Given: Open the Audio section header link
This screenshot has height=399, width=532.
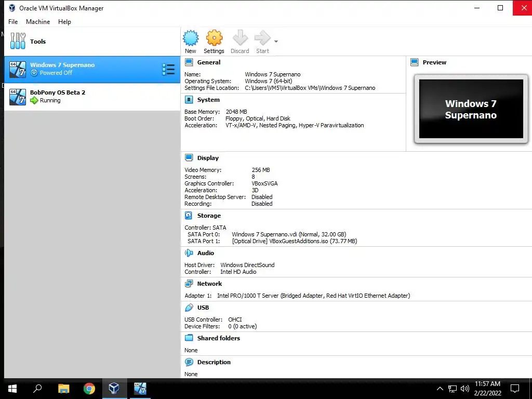Looking at the screenshot, I should point(206,253).
